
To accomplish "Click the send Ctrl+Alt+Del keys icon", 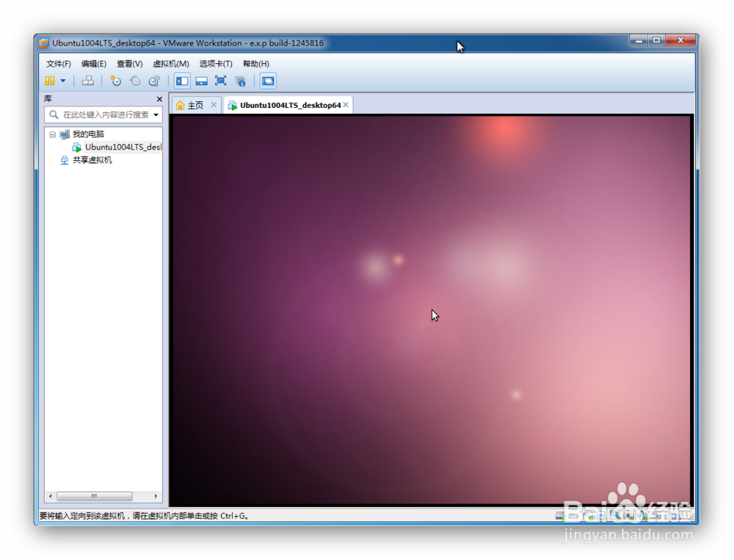I will click(87, 81).
